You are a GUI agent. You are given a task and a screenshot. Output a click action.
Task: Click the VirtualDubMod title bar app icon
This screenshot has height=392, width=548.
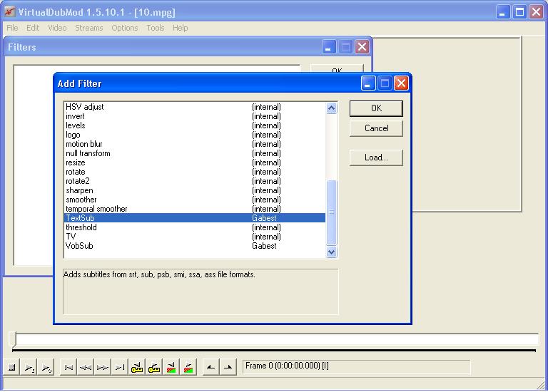tap(10, 12)
